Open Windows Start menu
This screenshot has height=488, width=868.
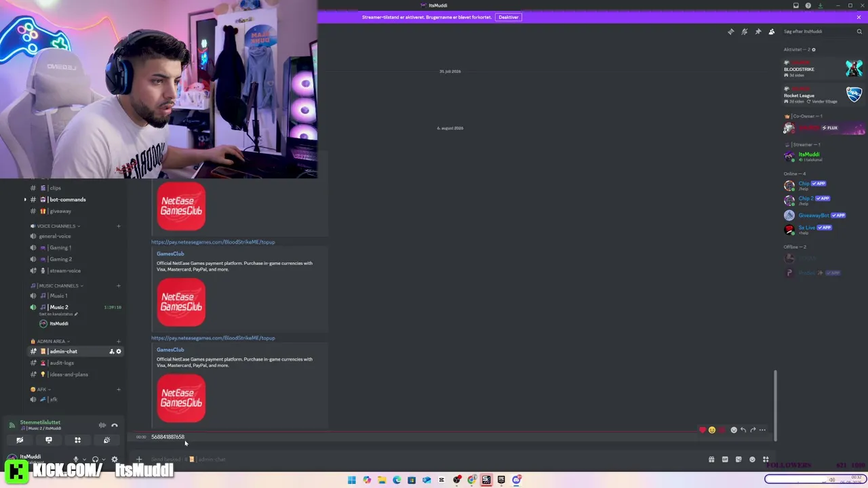(x=352, y=480)
